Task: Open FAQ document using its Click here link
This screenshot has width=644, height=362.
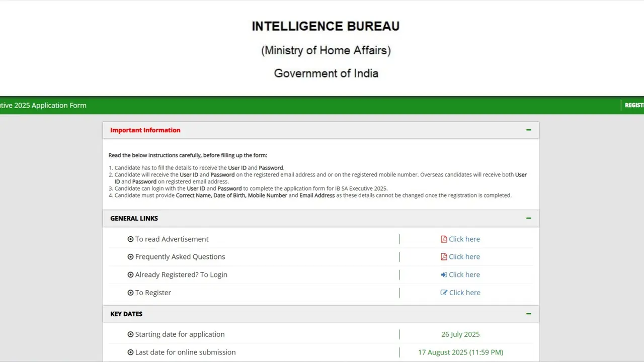Action: [464, 256]
